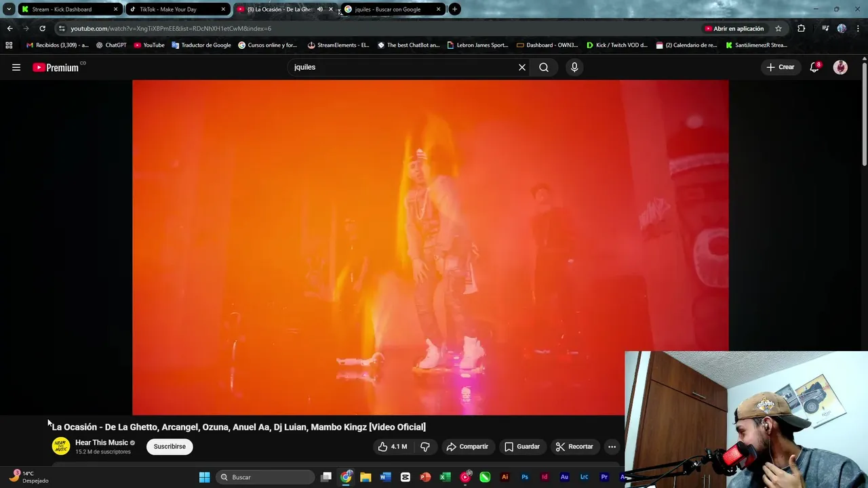Open the Chrome profile avatar
Screen dimensions: 868x488
[842, 28]
